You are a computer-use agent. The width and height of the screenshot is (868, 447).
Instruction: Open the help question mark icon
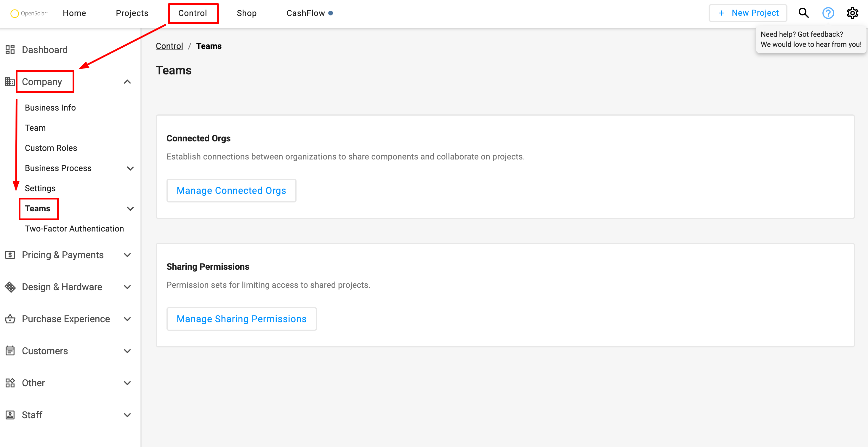[828, 13]
